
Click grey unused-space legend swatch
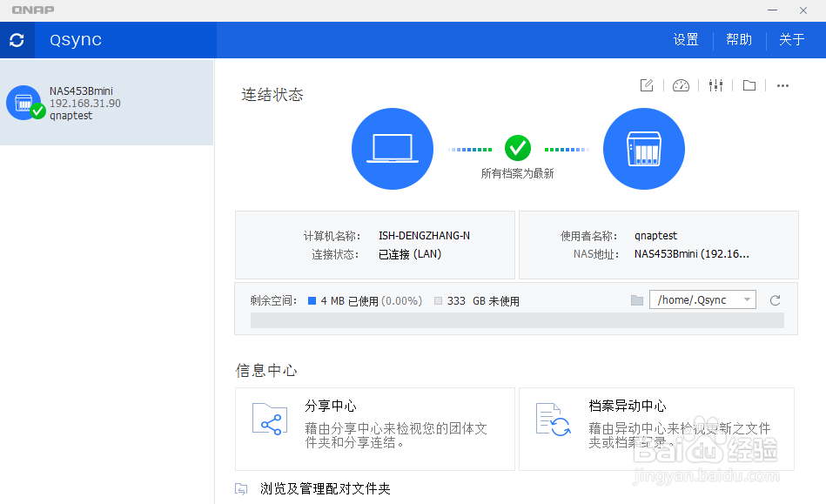point(438,300)
